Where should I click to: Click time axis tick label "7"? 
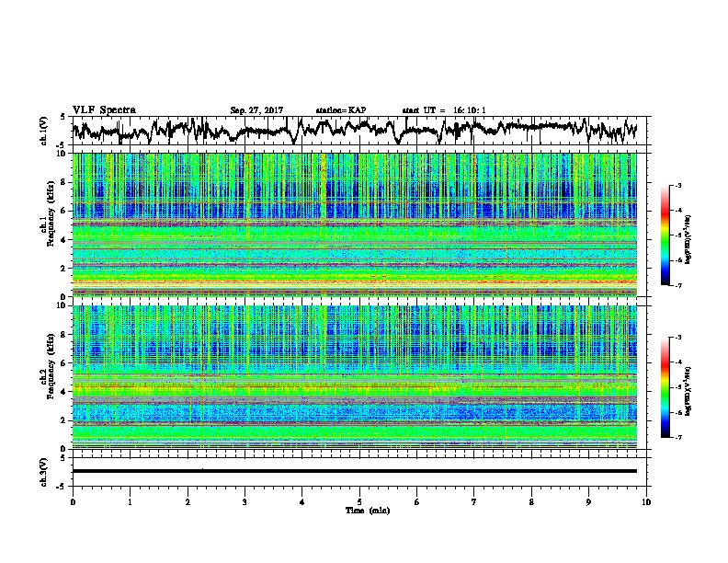click(474, 502)
